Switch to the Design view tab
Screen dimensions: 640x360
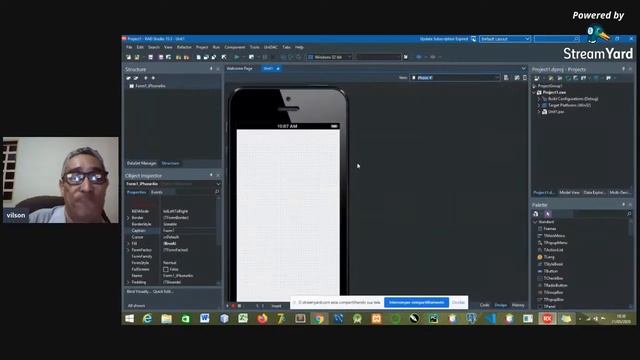[x=501, y=305]
